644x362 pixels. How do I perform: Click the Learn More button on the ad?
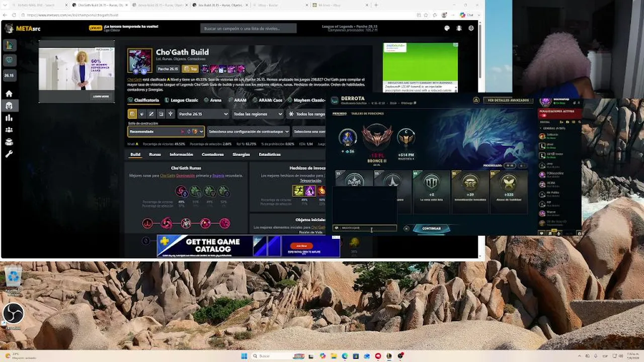(101, 97)
